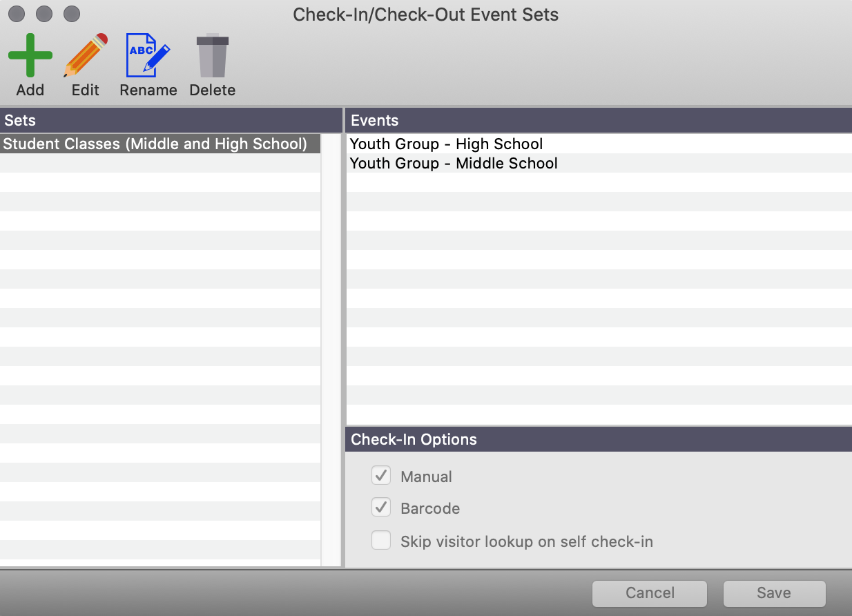Screen dimensions: 852x616
Task: Uncheck the Barcode check-in option
Action: 381,508
